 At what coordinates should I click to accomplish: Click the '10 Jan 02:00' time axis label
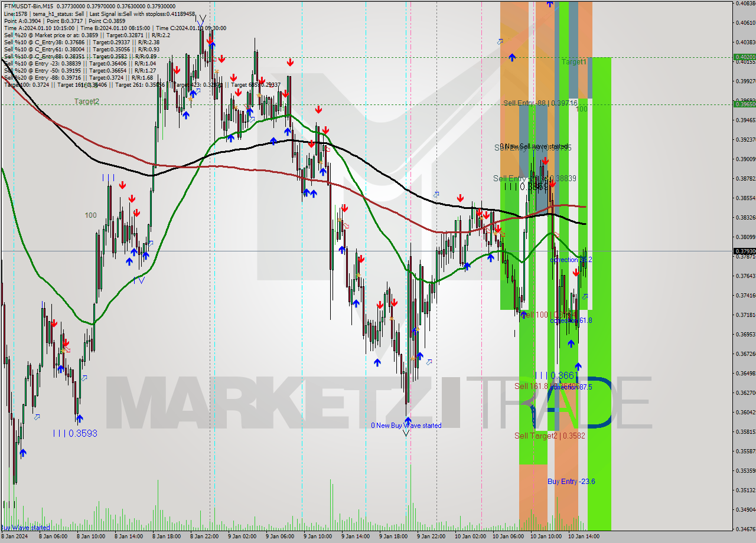(x=470, y=537)
